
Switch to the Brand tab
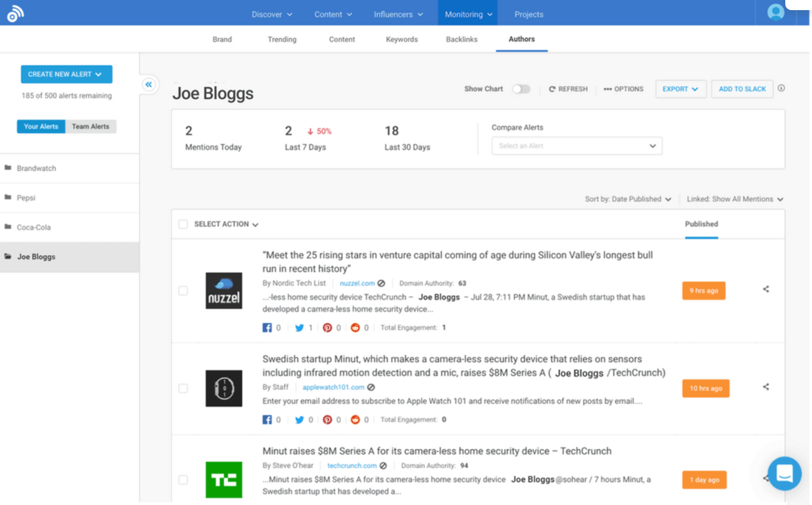pyautogui.click(x=222, y=39)
